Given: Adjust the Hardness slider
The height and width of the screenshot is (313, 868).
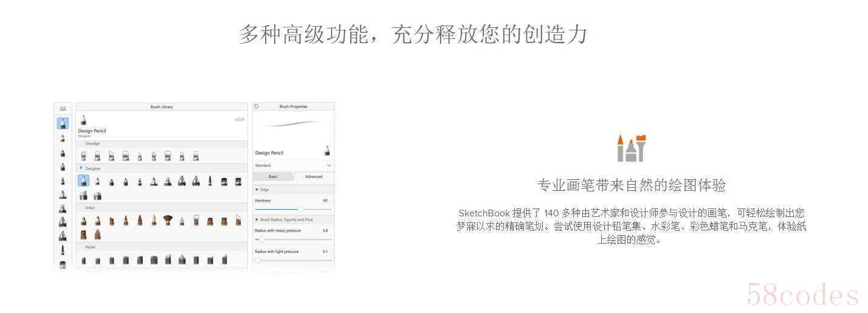Looking at the screenshot, I should (x=294, y=208).
